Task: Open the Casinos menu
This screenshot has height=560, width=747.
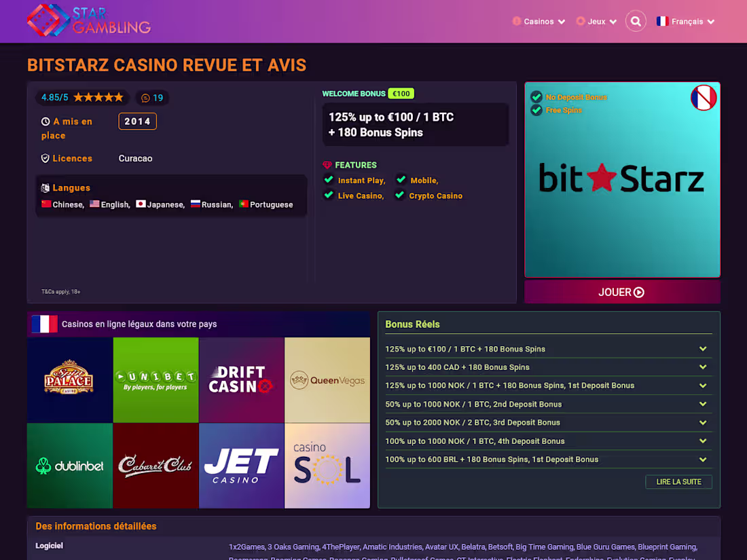Action: (539, 21)
